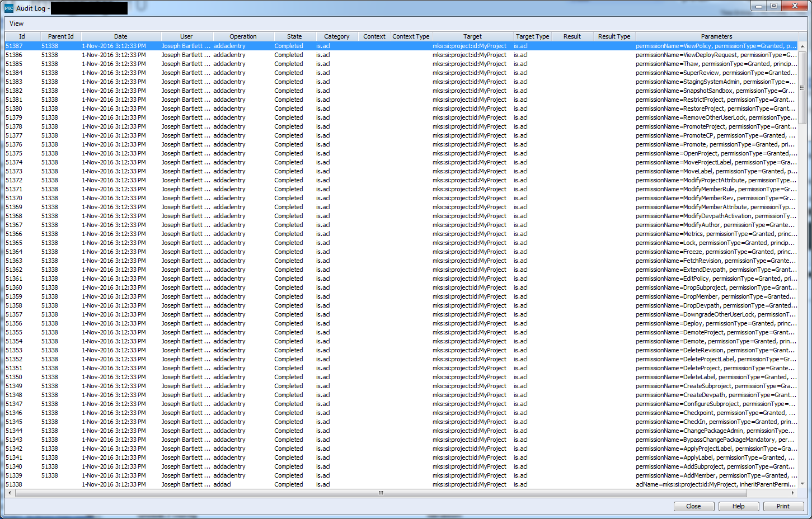Select row with permissionName=RemoveOtherUserLock
This screenshot has width=812, height=519.
coord(401,117)
